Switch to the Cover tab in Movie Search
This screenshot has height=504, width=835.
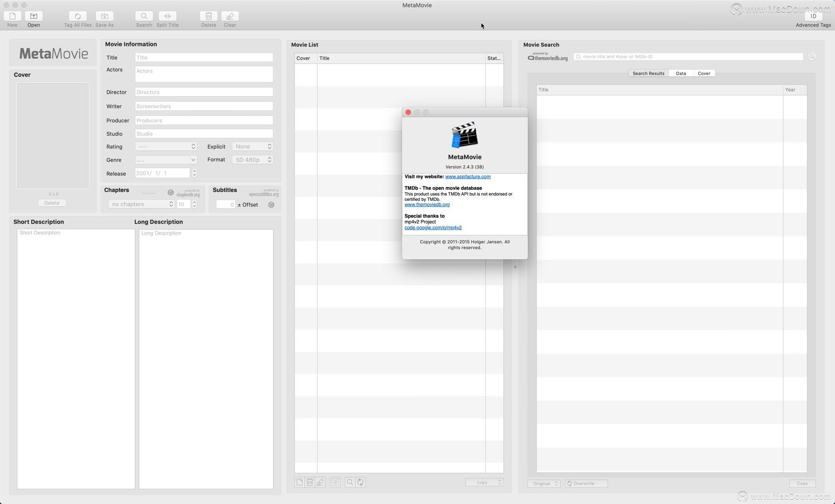pos(704,74)
